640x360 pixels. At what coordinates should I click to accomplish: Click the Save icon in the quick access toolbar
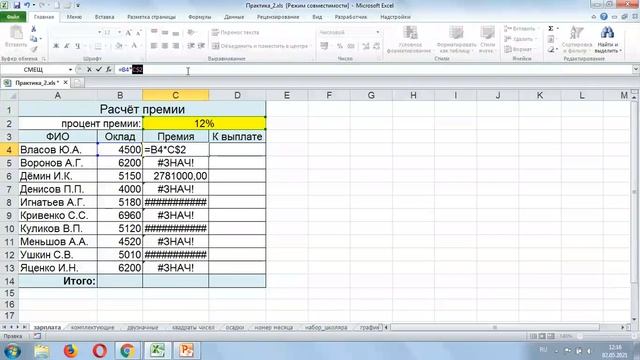coord(17,5)
